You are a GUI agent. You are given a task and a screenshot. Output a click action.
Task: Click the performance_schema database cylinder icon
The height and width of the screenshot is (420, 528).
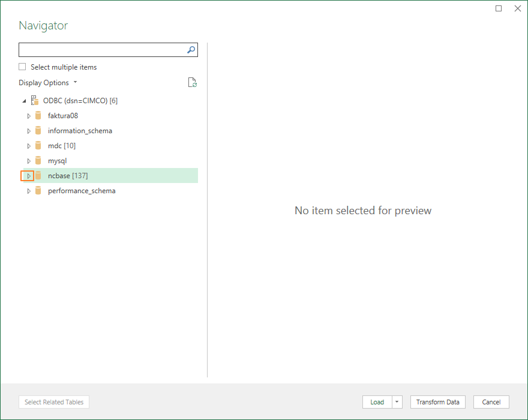pyautogui.click(x=38, y=191)
